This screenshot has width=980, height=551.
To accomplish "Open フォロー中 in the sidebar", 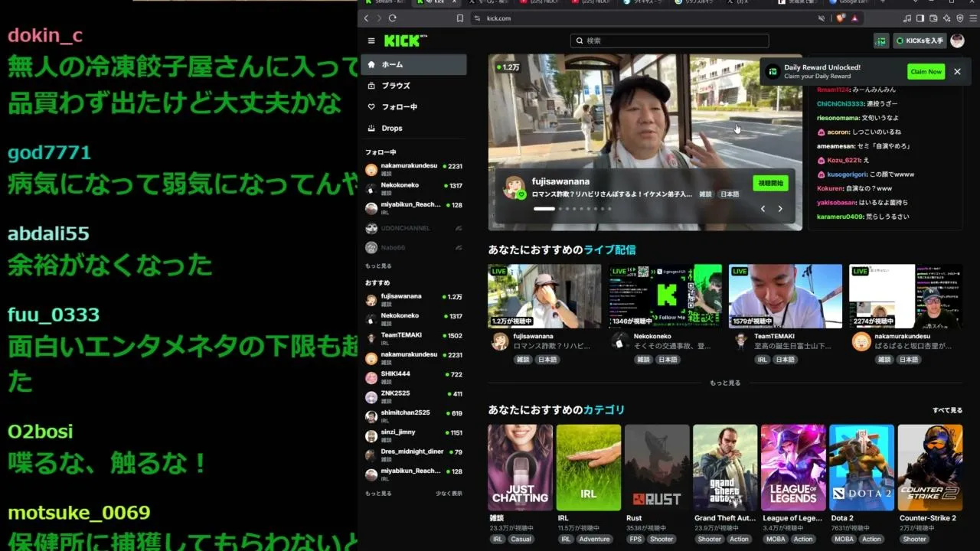I will point(413,107).
